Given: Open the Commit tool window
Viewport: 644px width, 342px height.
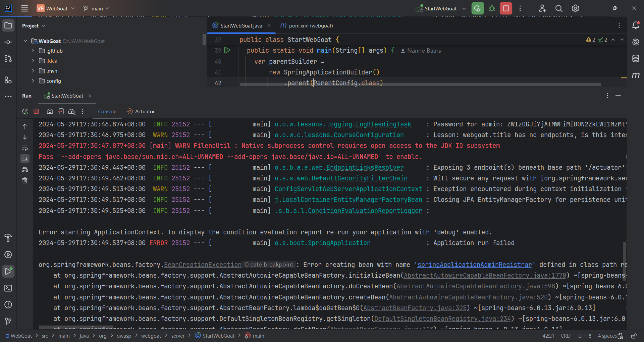Looking at the screenshot, I should click(x=8, y=42).
